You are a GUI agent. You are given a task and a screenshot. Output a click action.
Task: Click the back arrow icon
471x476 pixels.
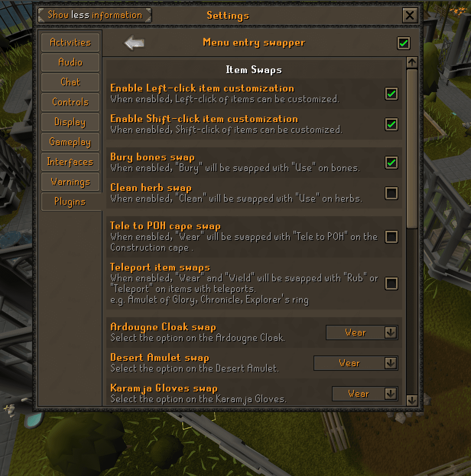pos(134,43)
